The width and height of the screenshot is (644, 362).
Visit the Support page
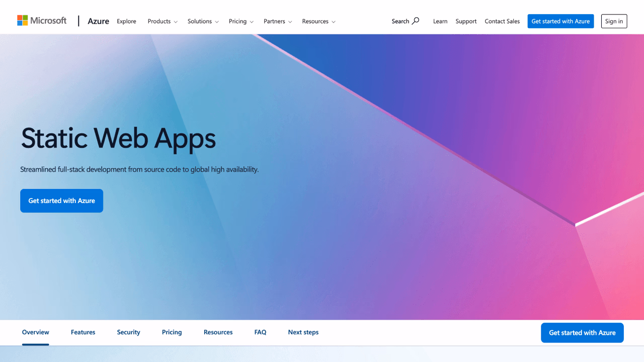[x=466, y=21]
